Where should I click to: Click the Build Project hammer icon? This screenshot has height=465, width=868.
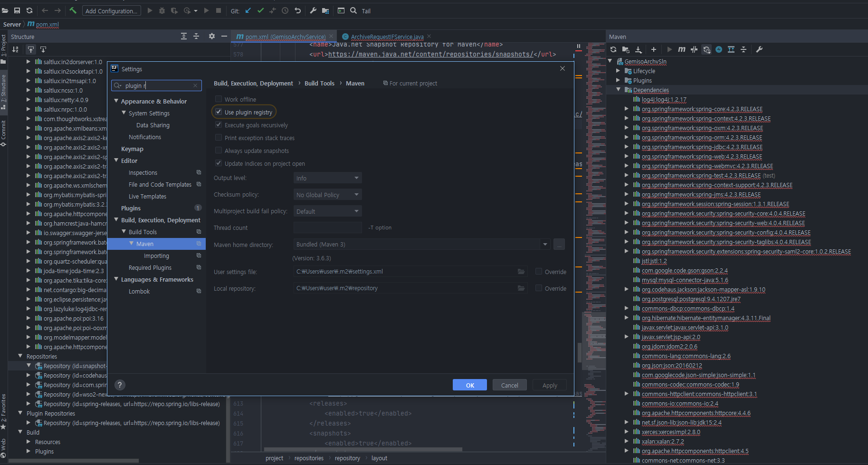(x=73, y=10)
